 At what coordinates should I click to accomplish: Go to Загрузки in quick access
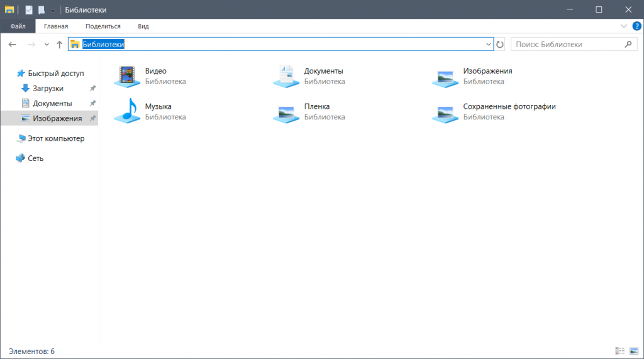click(x=48, y=89)
